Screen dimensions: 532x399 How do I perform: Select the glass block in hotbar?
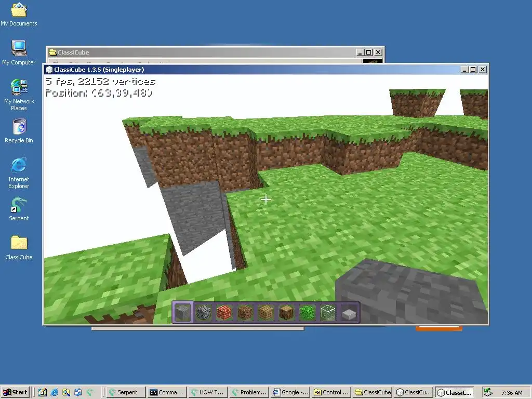(x=328, y=312)
